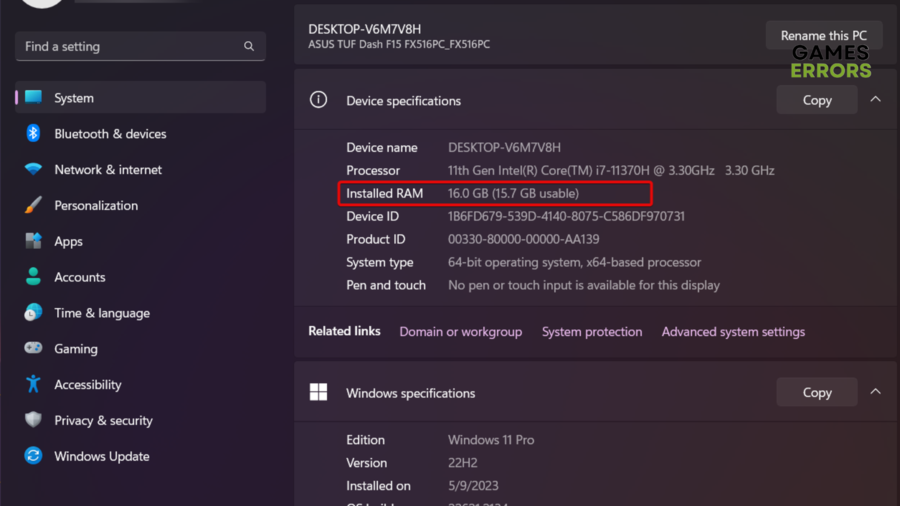Viewport: 900px width, 506px height.
Task: Click the Apps sidebar icon
Action: pyautogui.click(x=33, y=241)
